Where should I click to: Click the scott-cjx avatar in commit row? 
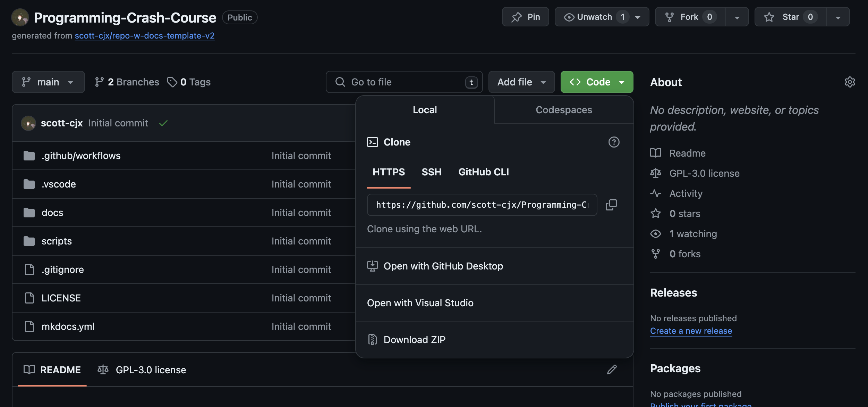[x=29, y=123]
